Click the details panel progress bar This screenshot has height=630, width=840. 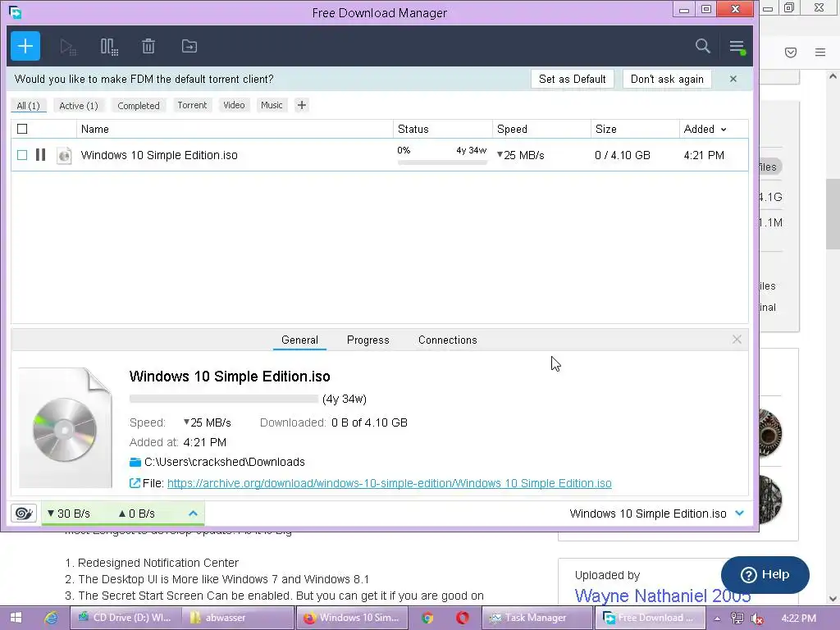coord(224,399)
